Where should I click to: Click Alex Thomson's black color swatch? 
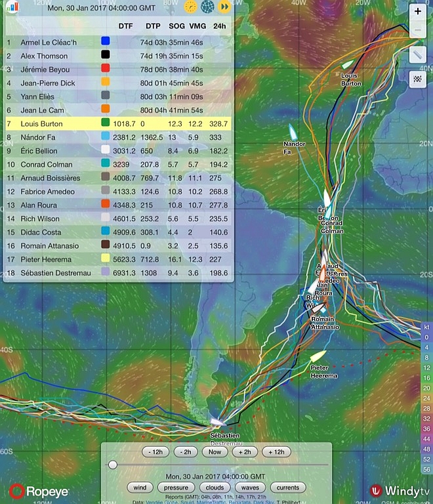click(105, 56)
